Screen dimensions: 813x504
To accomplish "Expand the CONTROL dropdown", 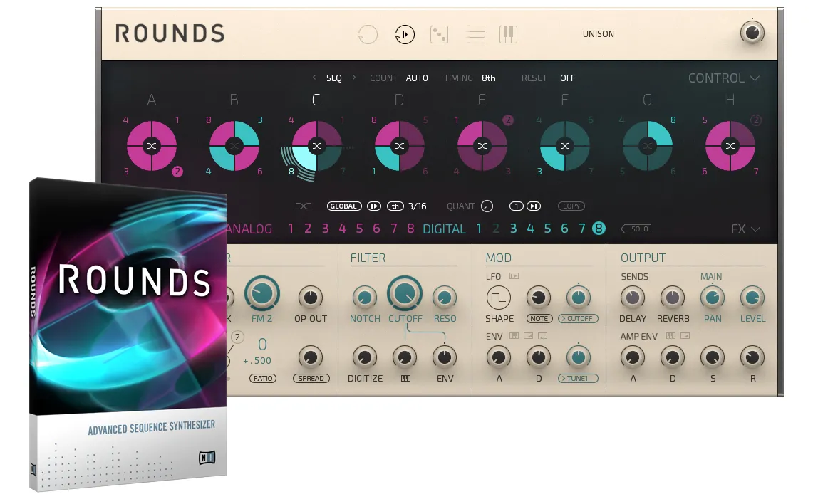I will click(723, 78).
